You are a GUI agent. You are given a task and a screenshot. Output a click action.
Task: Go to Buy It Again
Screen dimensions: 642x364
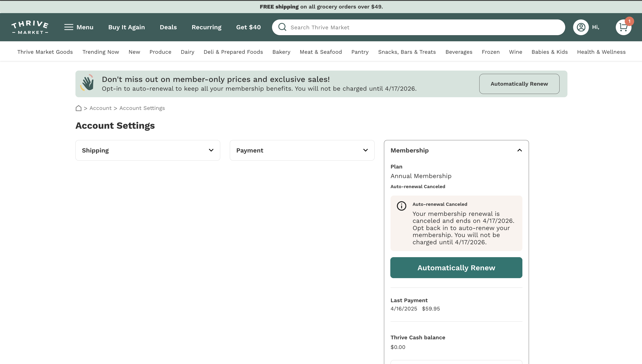126,27
